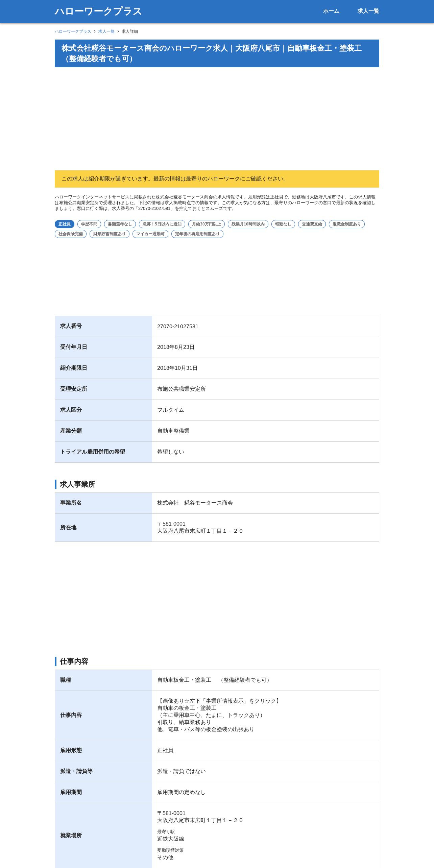The height and width of the screenshot is (868, 434).
Task: Click the 求人番号 label cell
Action: 103,327
